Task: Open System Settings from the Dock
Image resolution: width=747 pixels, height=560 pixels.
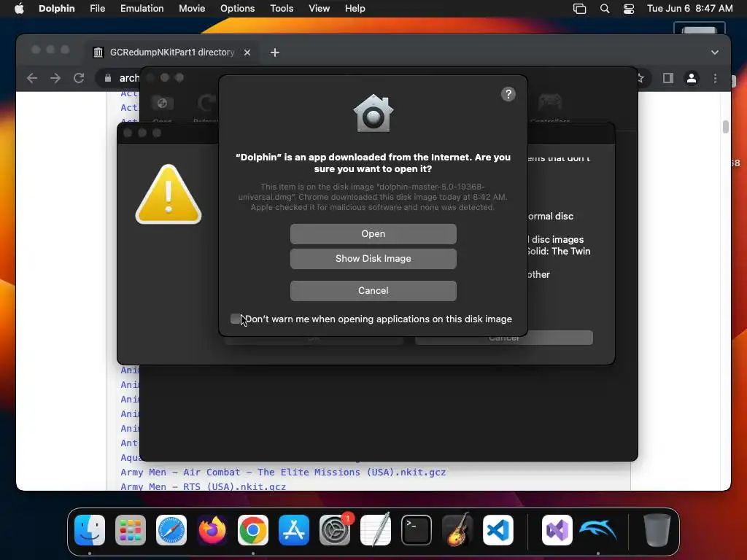Action: [334, 530]
